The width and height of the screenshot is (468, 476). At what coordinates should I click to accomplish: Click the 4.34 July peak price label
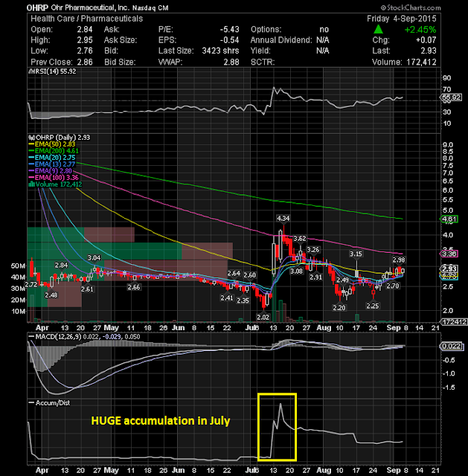pyautogui.click(x=283, y=218)
